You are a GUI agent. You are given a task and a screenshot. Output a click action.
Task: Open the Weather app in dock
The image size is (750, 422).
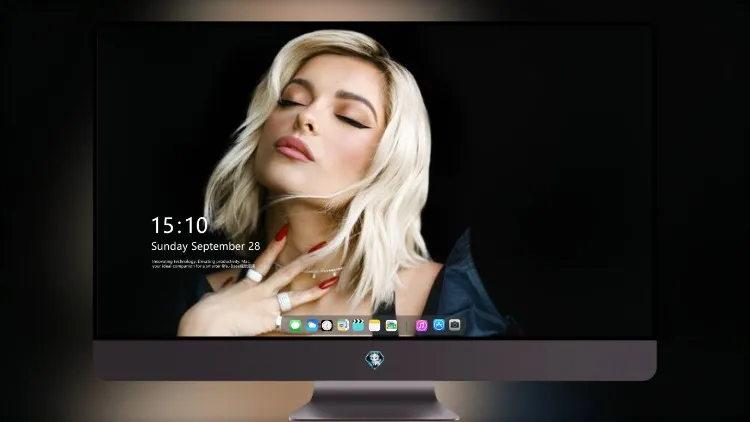(311, 326)
